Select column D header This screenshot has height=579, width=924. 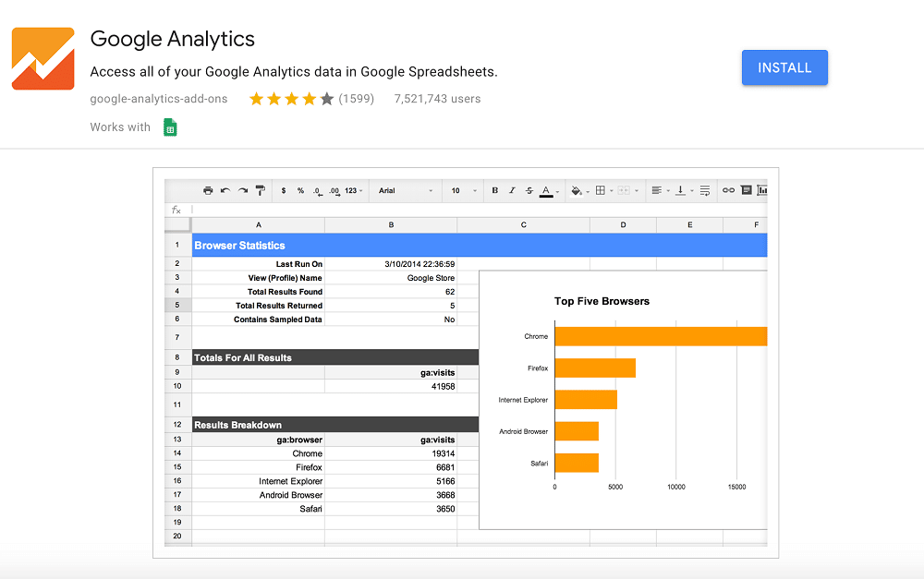point(623,225)
